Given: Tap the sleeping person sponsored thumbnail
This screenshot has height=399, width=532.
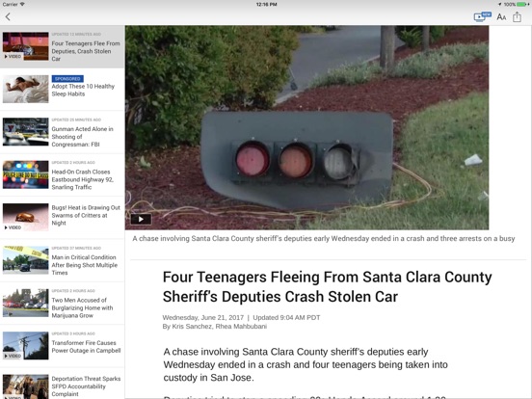Looking at the screenshot, I should pos(26,90).
